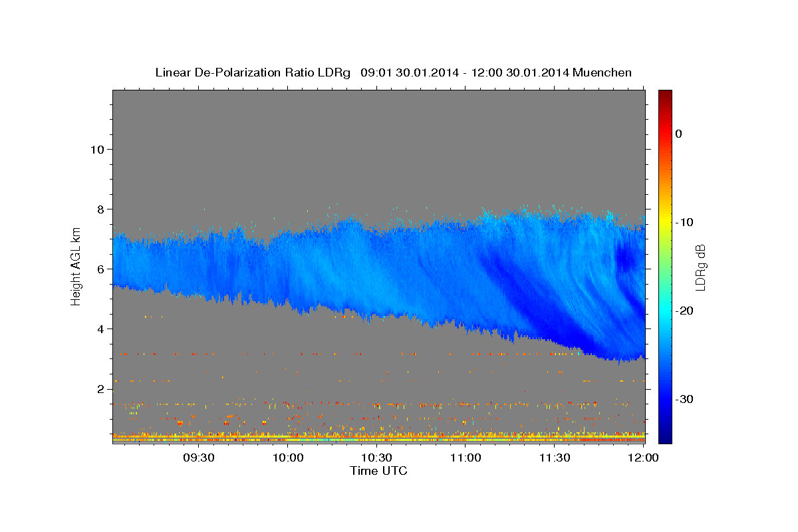
Task: Click the 'Time UTC' axis title
Action: [378, 471]
